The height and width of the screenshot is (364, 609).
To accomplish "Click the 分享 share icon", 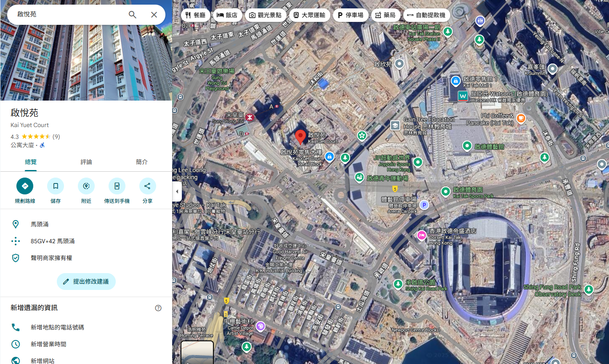I will click(147, 186).
